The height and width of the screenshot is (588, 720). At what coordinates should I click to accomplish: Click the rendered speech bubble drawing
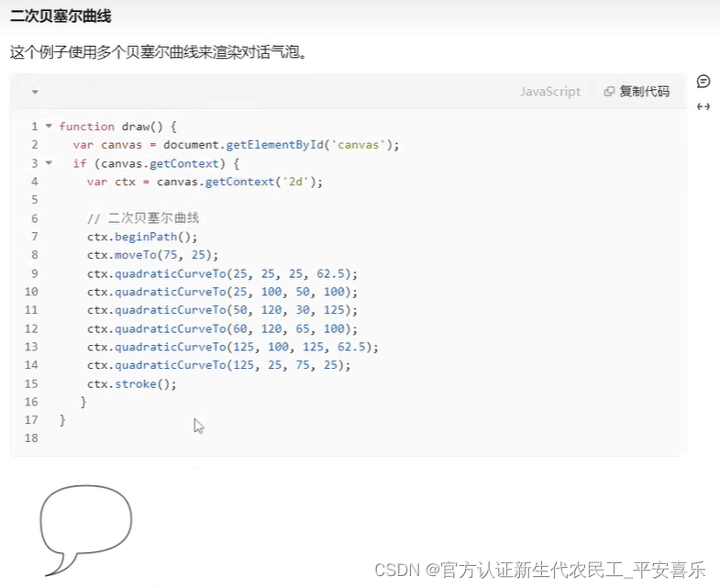[x=86, y=530]
